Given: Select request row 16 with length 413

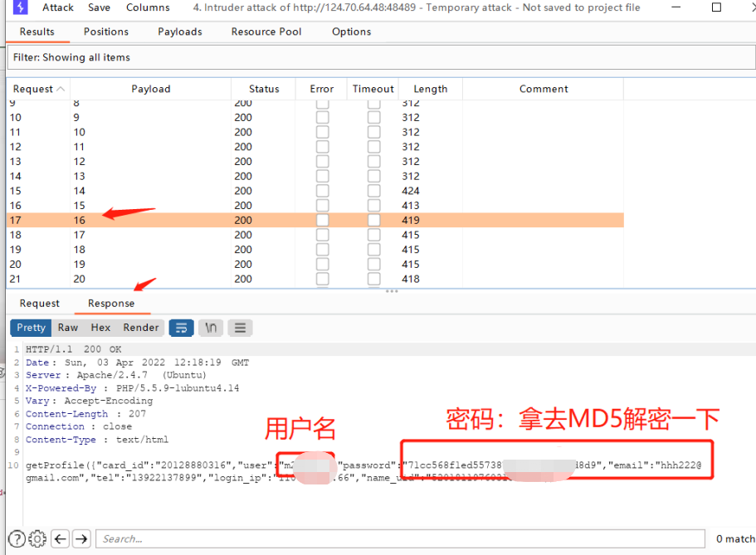Looking at the screenshot, I should [x=315, y=206].
